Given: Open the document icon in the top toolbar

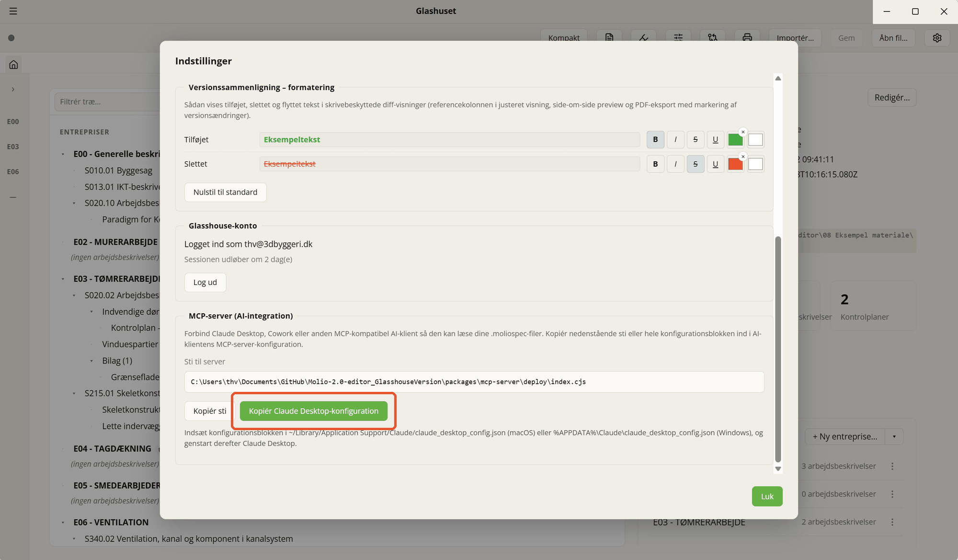Looking at the screenshot, I should point(609,37).
